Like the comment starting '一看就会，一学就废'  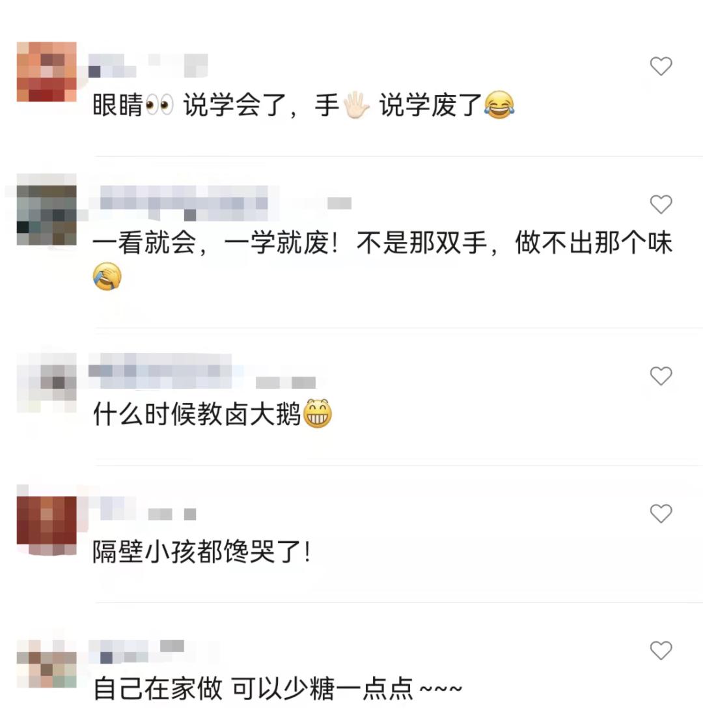661,204
